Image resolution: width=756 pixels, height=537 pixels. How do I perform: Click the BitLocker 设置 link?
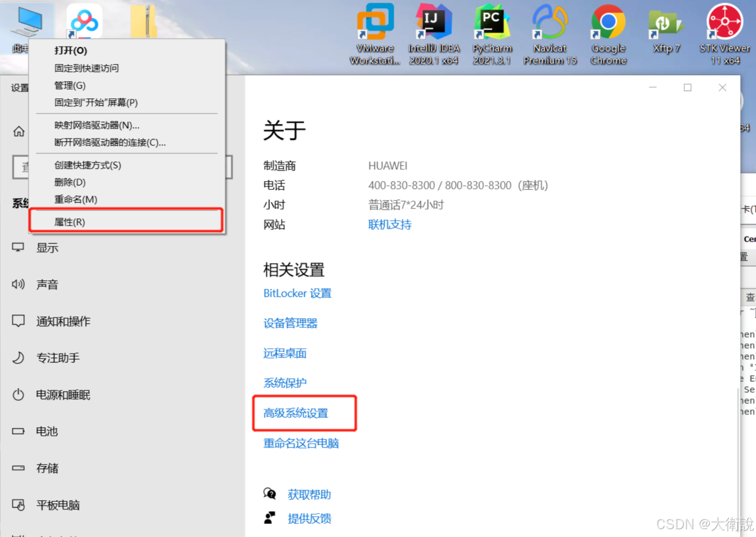coord(297,293)
